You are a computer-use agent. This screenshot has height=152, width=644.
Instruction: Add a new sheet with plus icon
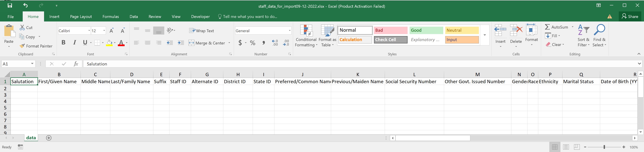tap(49, 138)
